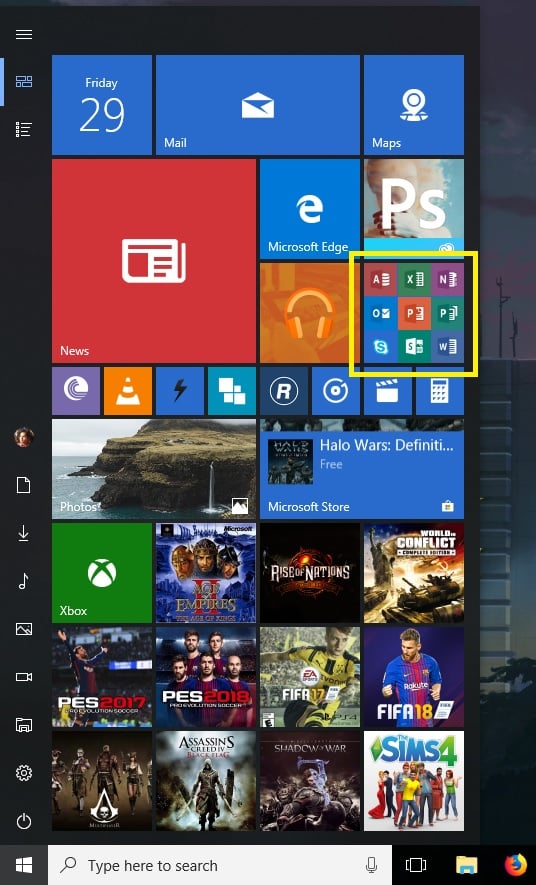
Task: Launch FIFA 18 game tile
Action: tap(414, 677)
